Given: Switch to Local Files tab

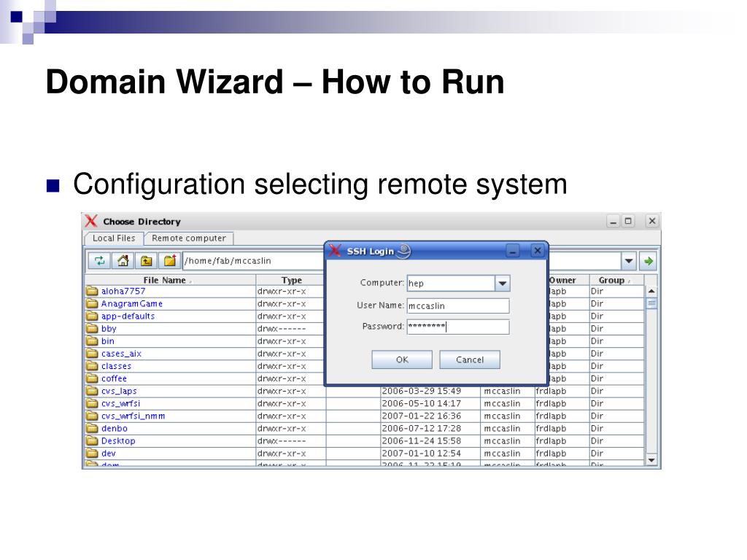Looking at the screenshot, I should 114,238.
